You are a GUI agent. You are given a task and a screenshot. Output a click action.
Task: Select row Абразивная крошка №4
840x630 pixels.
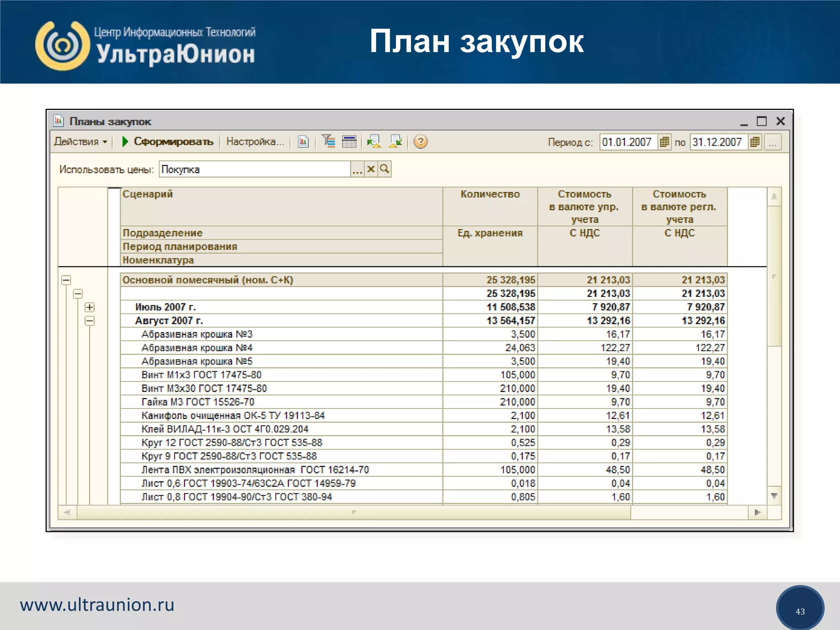pos(424,348)
